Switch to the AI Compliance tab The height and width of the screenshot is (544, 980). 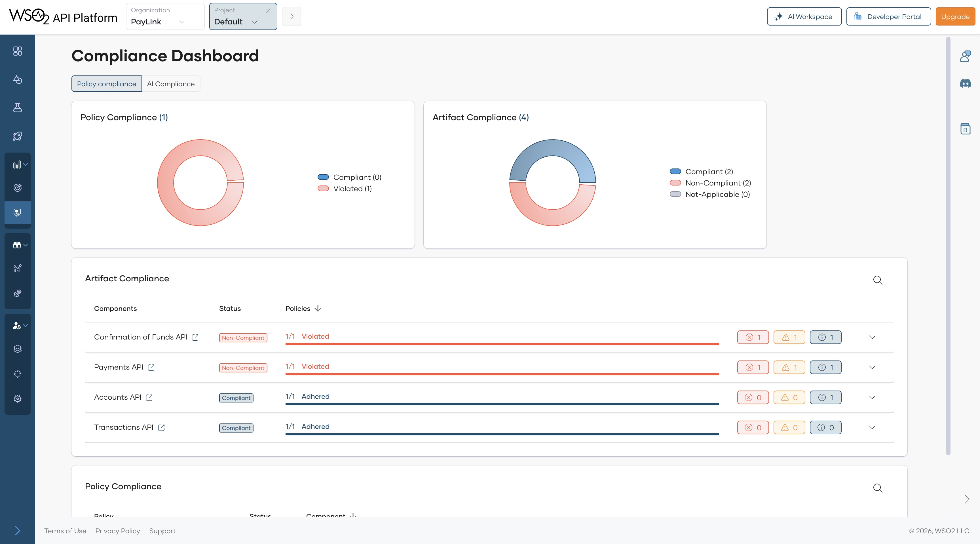pos(171,84)
